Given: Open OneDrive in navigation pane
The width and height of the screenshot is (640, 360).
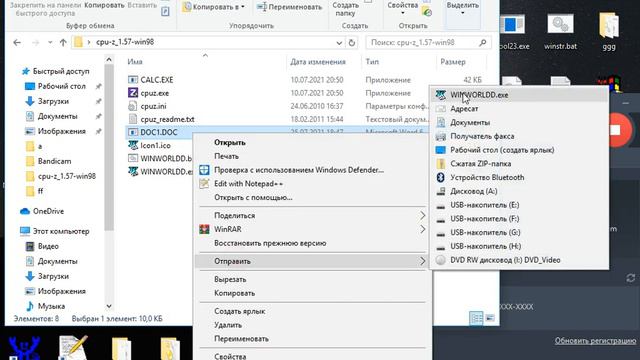Looking at the screenshot, I should click(48, 211).
